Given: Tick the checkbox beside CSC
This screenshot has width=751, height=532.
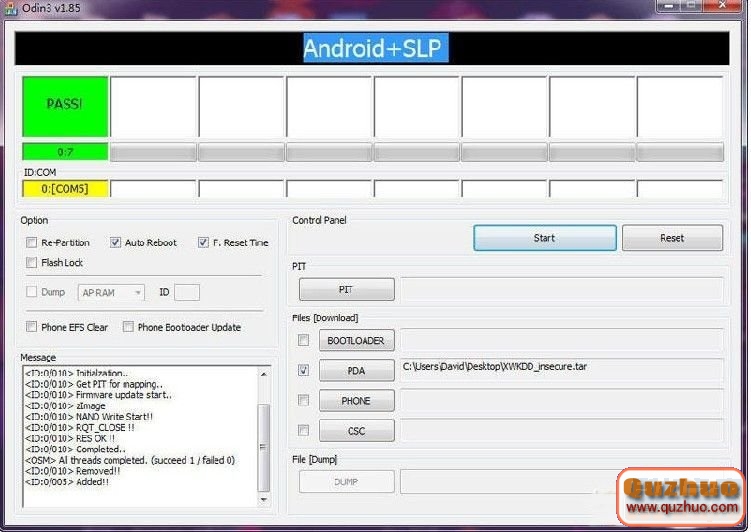Looking at the screenshot, I should pyautogui.click(x=303, y=430).
